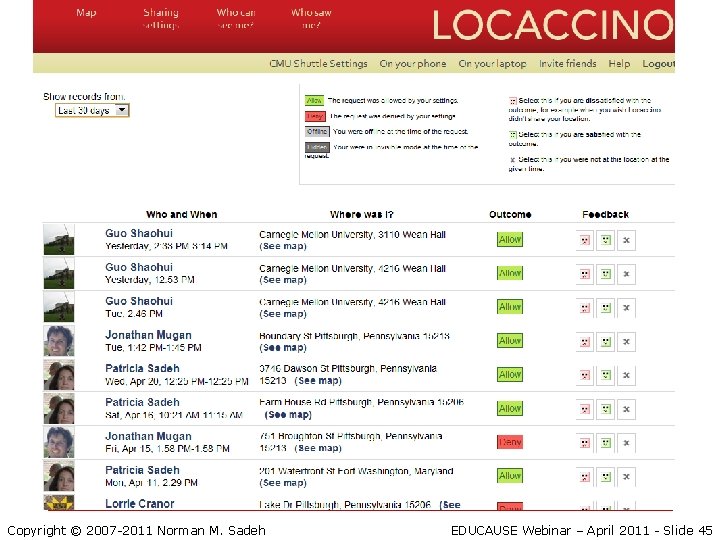Screen dimensions: 720x540
Task: Click Guo Shaohui's photo in the first row
Action: click(59, 239)
